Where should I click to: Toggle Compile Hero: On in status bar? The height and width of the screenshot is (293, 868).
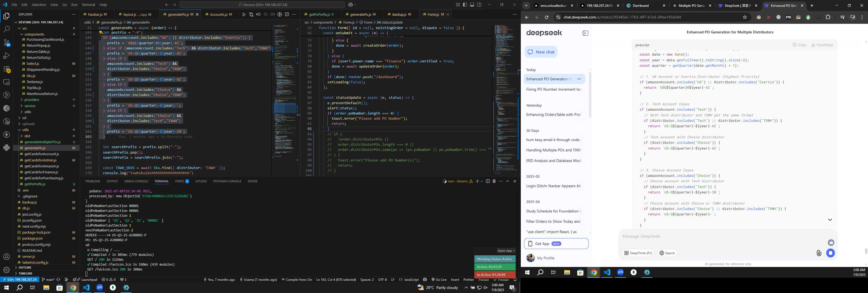click(296, 279)
